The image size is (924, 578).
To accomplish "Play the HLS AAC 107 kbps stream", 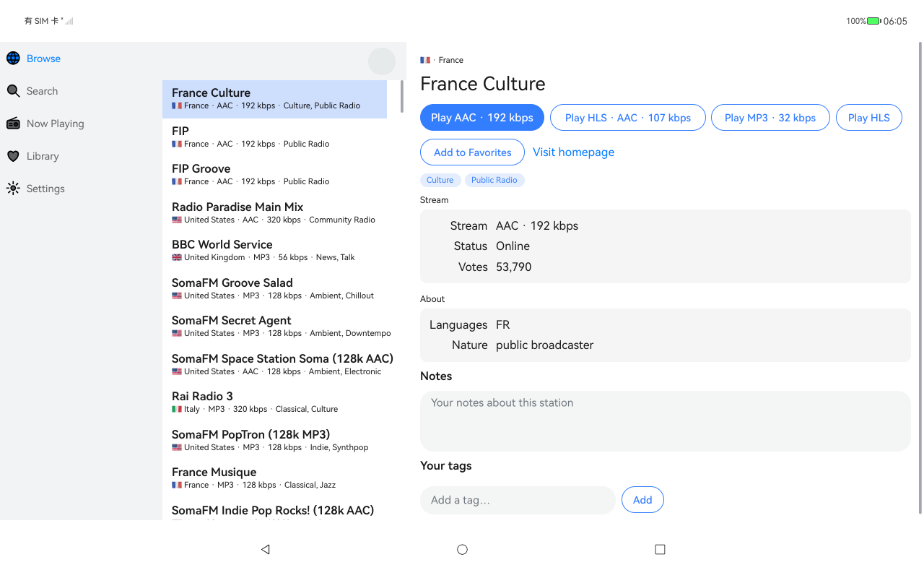I will (x=628, y=118).
